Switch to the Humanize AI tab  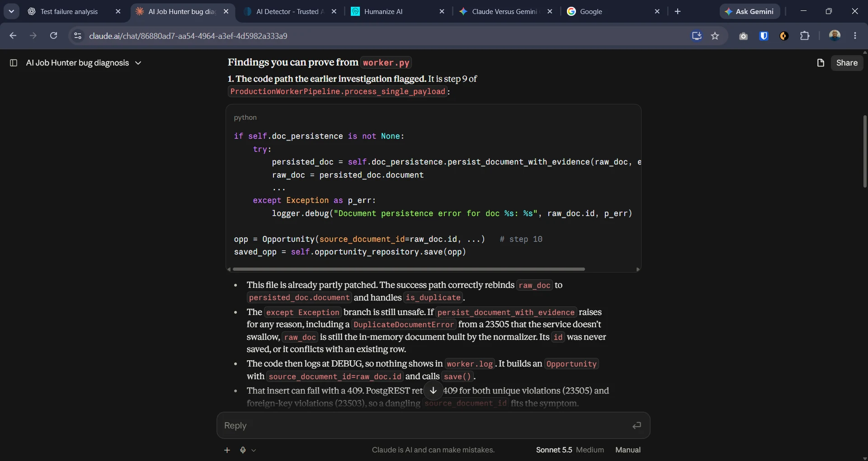click(x=398, y=11)
